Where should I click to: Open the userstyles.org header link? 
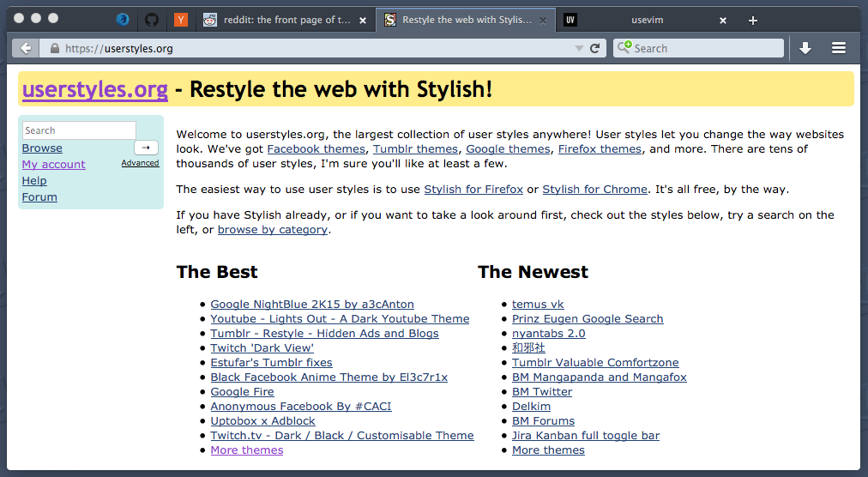pos(94,89)
